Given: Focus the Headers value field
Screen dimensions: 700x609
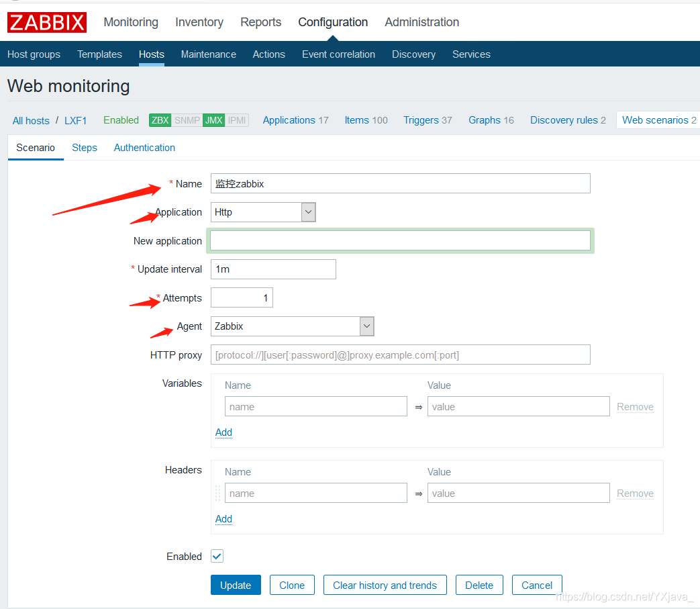Looking at the screenshot, I should coord(518,493).
